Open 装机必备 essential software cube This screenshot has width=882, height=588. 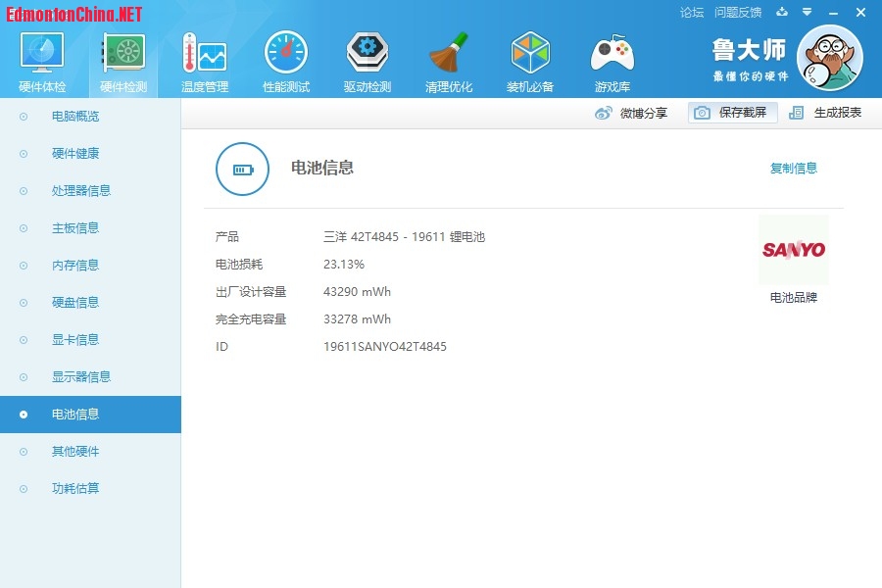click(x=530, y=62)
